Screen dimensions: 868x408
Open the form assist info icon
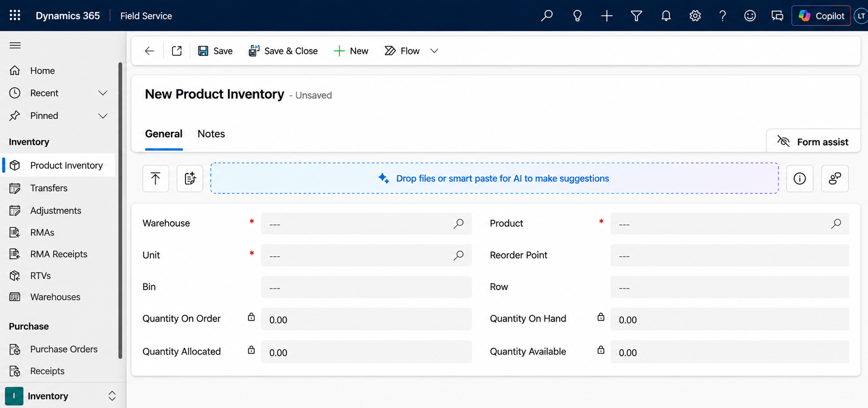pos(800,178)
